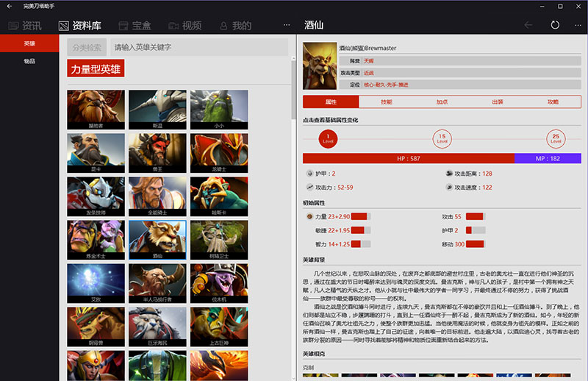Select hero 全能骑士 Omniknight portrait
Image resolution: width=588 pixels, height=381 pixels.
(157, 196)
